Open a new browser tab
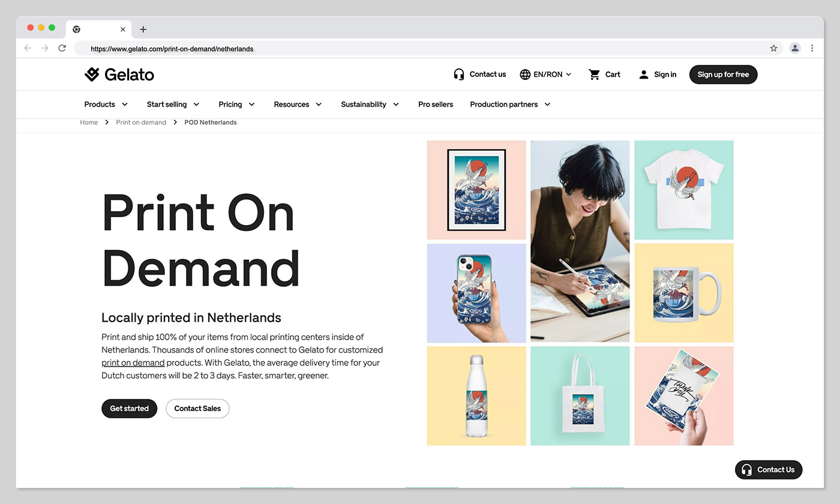This screenshot has height=504, width=840. [143, 29]
